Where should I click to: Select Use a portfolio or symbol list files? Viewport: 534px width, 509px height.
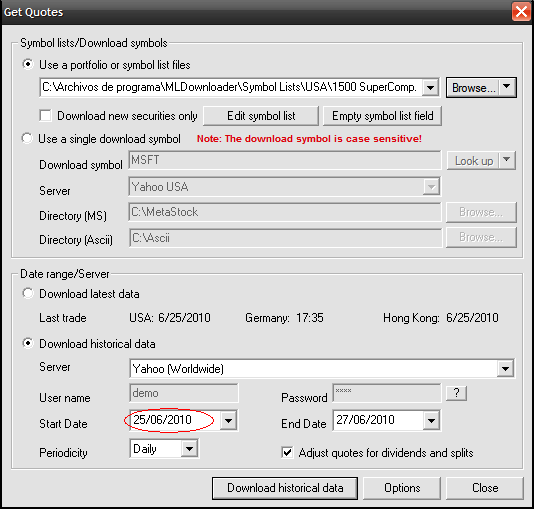[28, 64]
